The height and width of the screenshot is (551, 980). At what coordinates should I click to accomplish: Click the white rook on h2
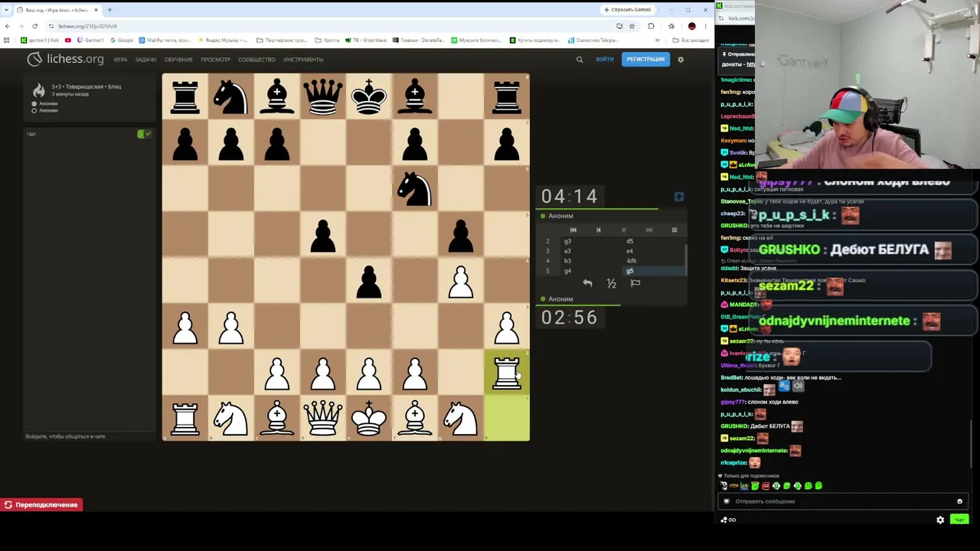coord(506,373)
